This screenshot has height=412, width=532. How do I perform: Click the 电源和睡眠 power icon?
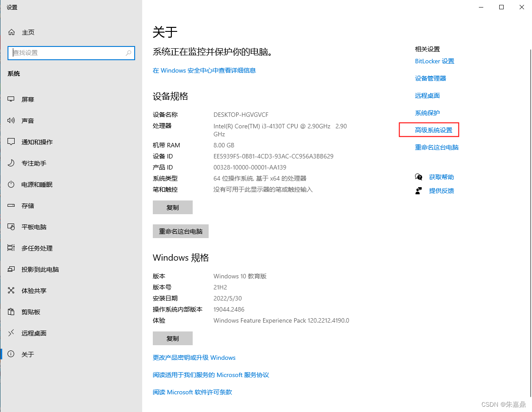click(x=12, y=185)
